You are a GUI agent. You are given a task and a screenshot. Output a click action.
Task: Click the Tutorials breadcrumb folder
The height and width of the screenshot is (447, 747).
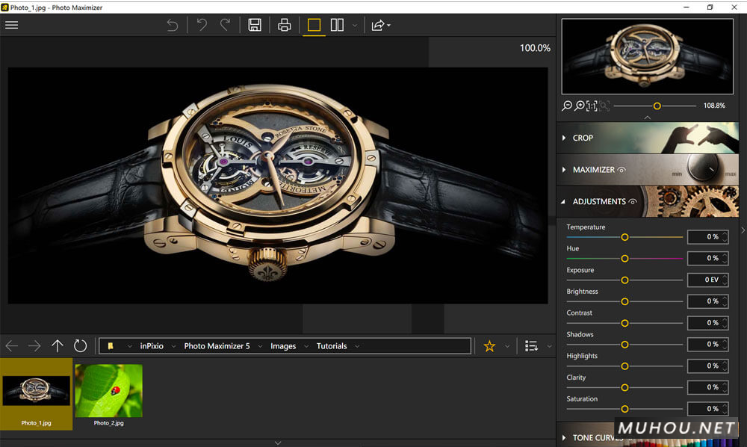click(x=331, y=346)
